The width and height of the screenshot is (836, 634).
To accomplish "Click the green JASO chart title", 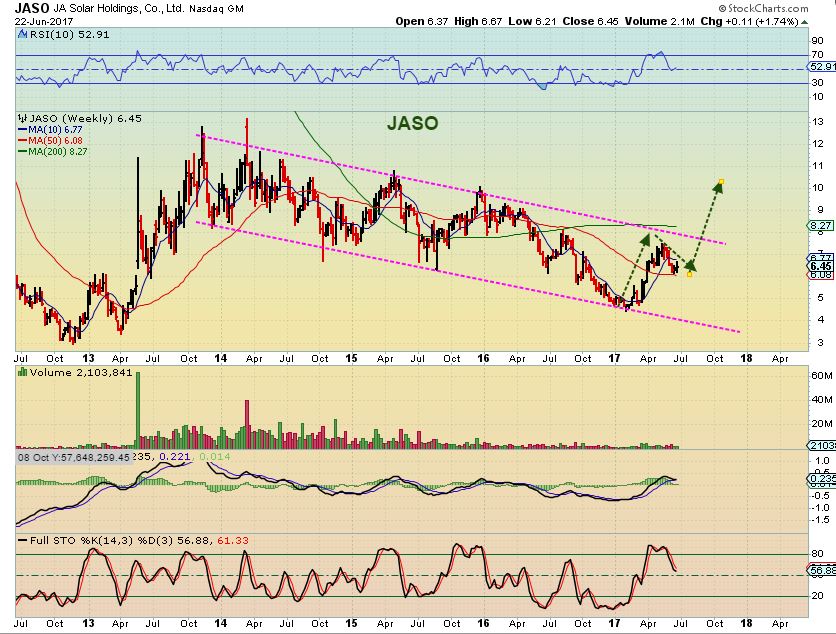I will pos(413,123).
